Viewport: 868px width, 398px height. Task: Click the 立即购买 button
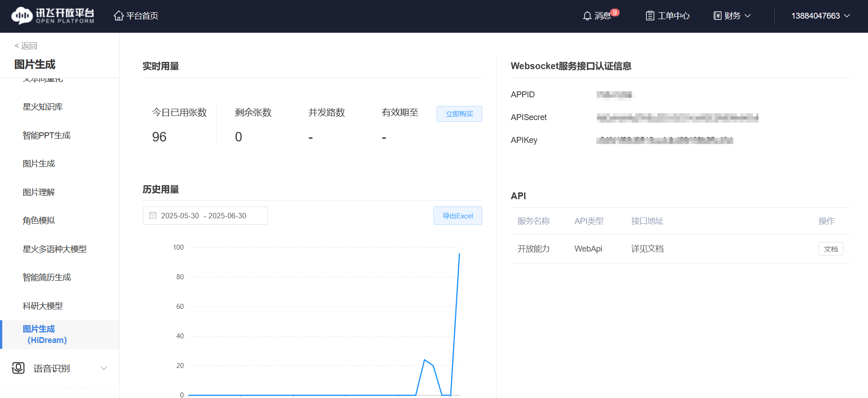click(x=459, y=114)
